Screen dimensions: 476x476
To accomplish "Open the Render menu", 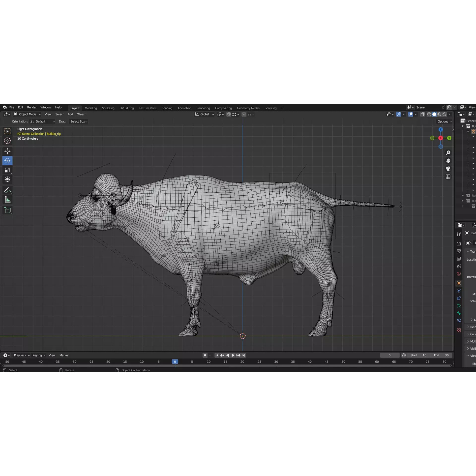I will tap(32, 107).
